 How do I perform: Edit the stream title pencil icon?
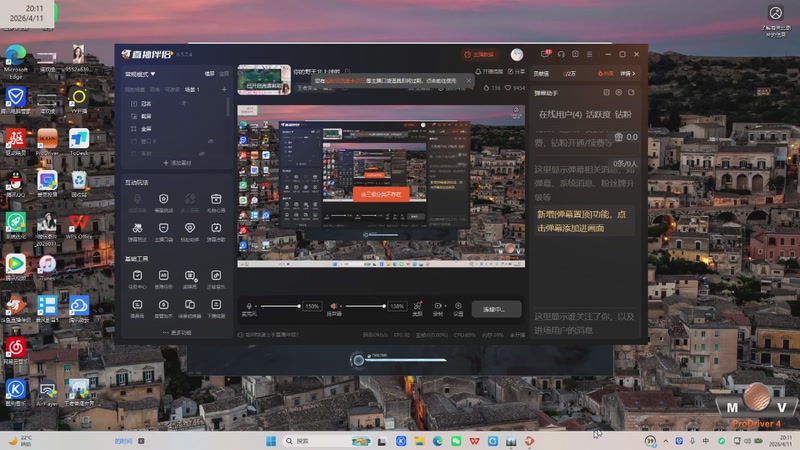pos(347,71)
